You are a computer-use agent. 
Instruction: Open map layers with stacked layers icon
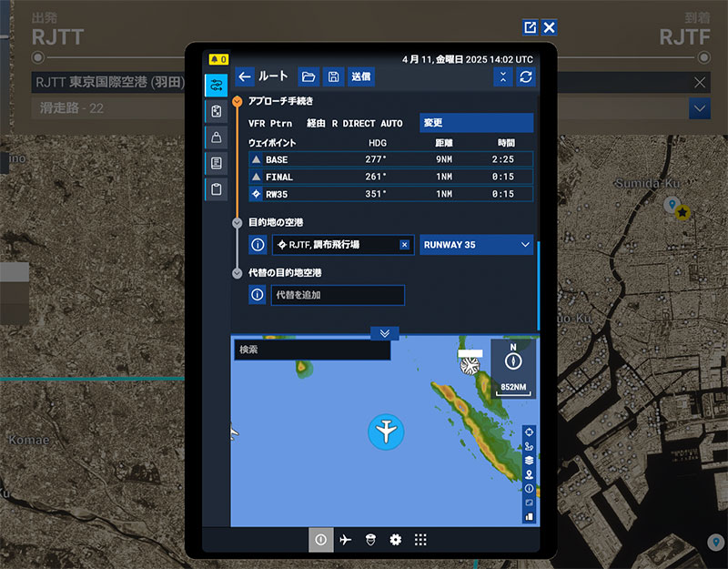529,461
